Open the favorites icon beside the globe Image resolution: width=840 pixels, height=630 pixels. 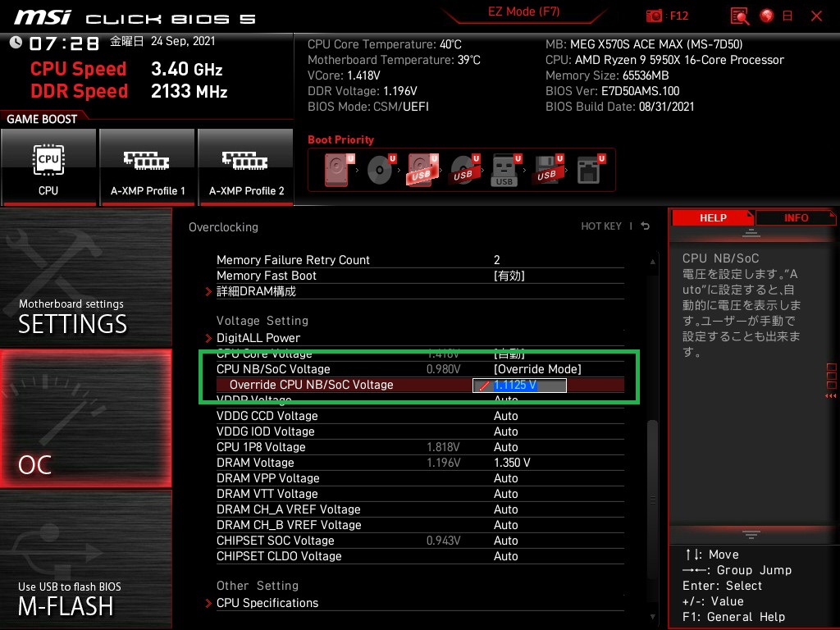(787, 16)
